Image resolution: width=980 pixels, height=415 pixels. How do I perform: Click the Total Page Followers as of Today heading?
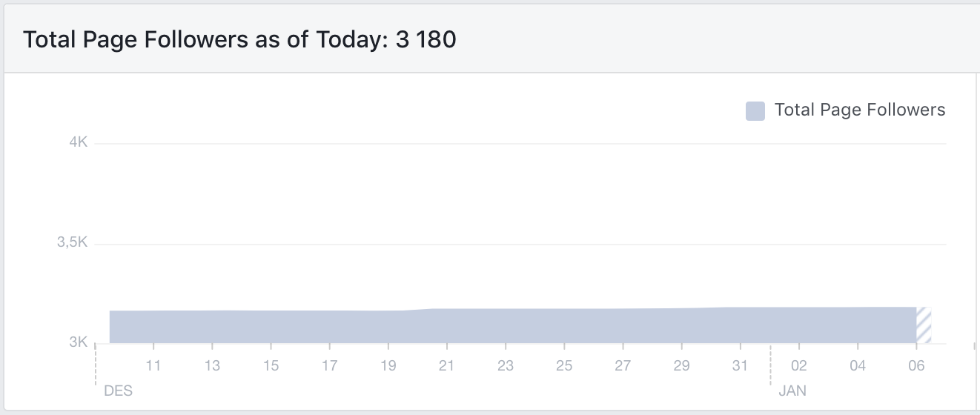239,39
